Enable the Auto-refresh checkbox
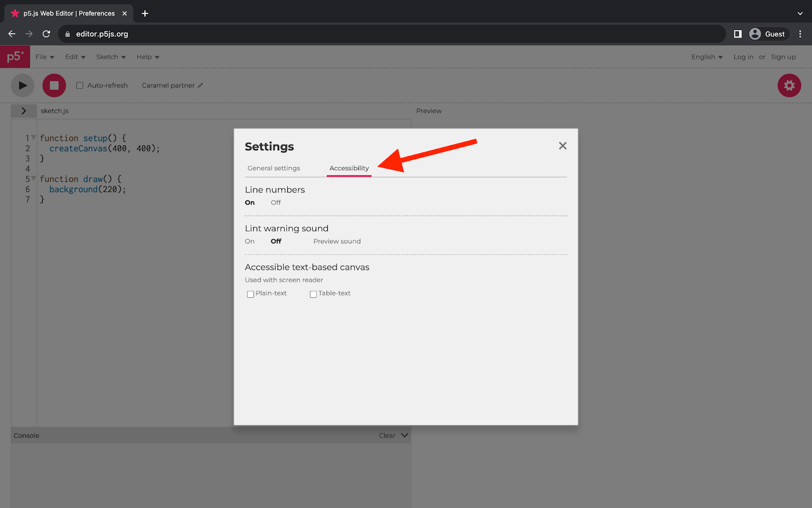The width and height of the screenshot is (812, 508). coord(80,85)
